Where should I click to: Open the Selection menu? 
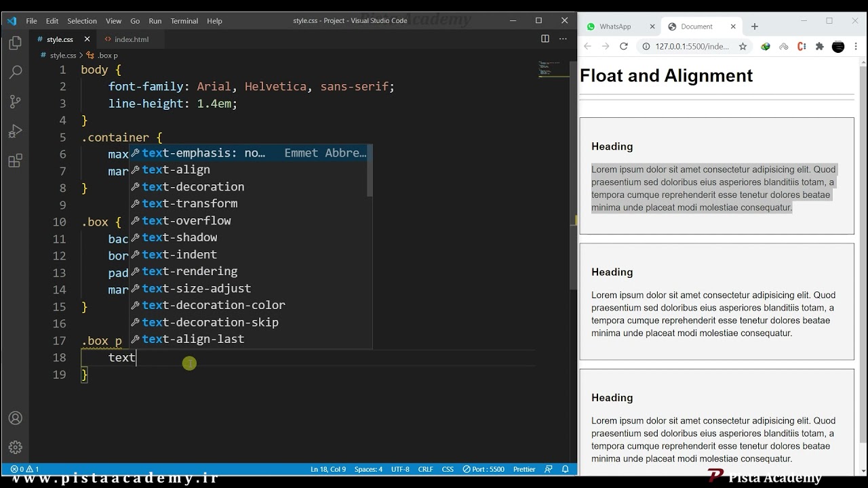click(82, 21)
